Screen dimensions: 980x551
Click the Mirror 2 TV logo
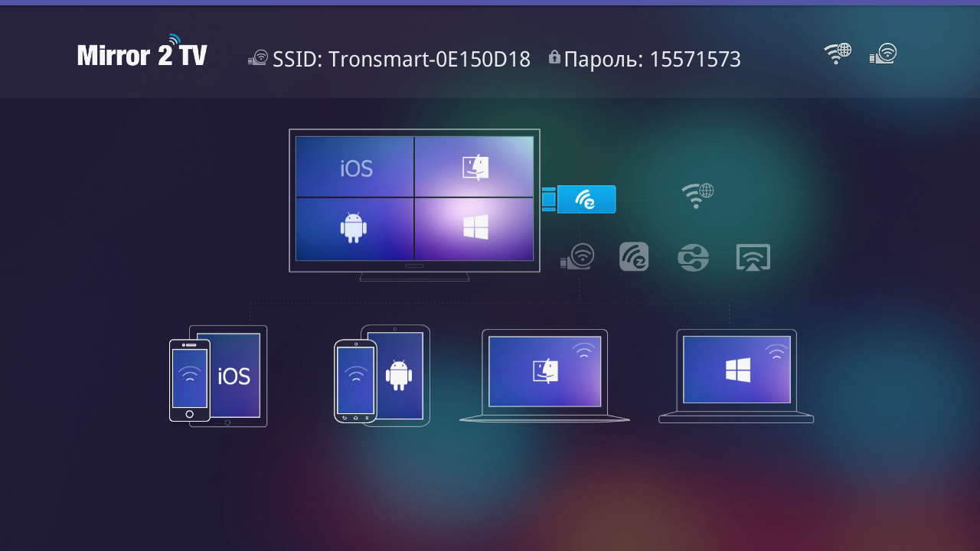tap(142, 51)
